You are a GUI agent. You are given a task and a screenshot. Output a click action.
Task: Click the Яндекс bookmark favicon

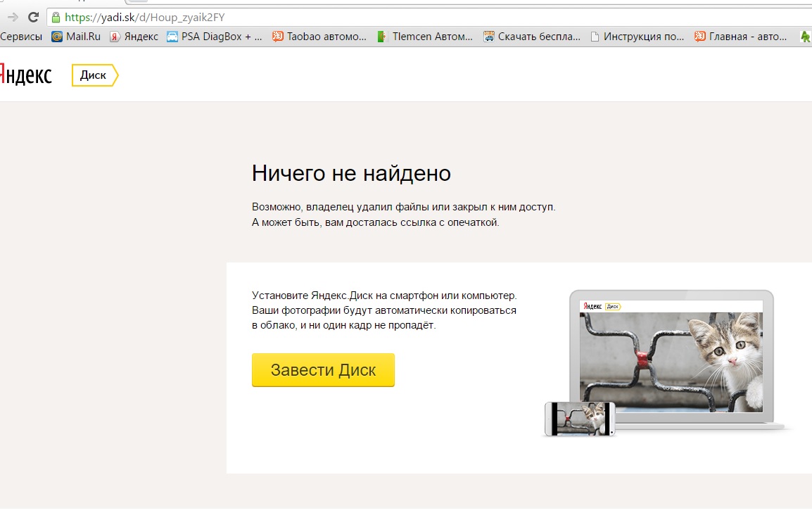click(x=115, y=37)
